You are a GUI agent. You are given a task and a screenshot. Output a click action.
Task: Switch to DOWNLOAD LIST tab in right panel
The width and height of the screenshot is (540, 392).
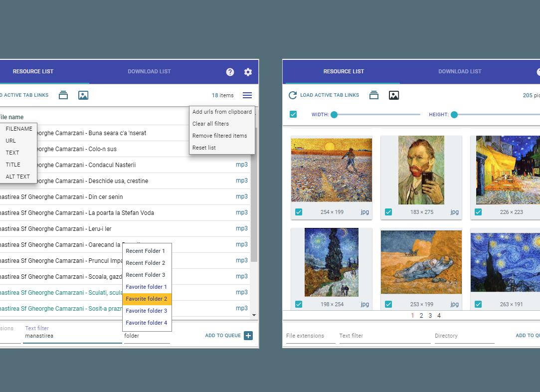click(x=460, y=72)
